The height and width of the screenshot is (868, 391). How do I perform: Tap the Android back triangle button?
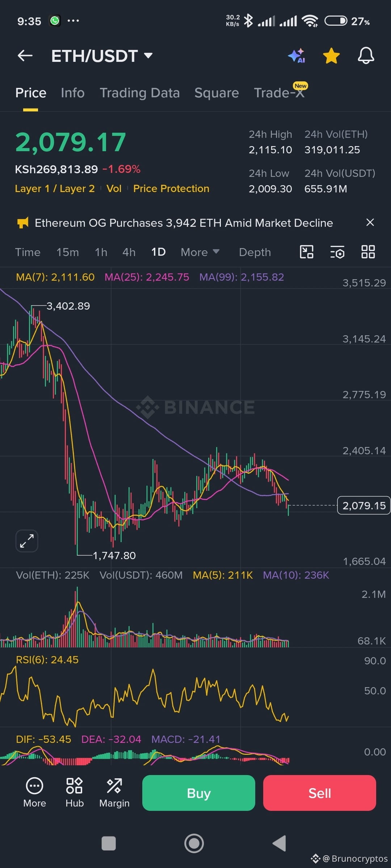click(279, 843)
